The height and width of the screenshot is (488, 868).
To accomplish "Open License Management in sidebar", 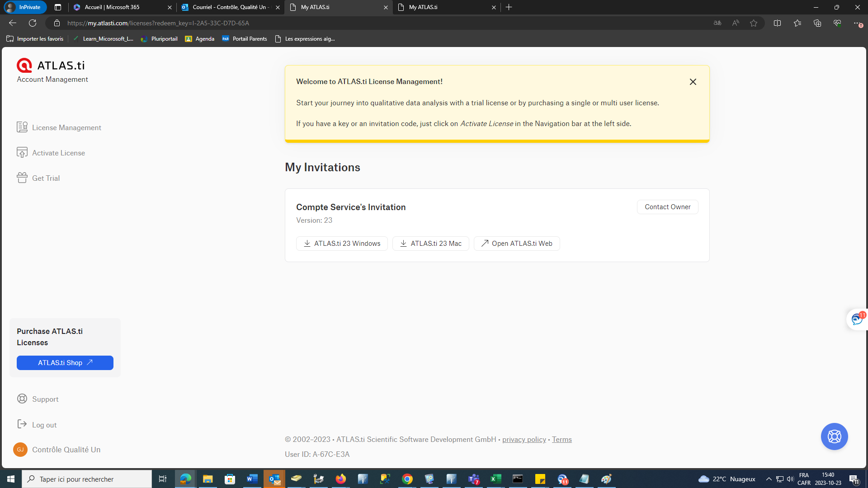I will point(66,127).
